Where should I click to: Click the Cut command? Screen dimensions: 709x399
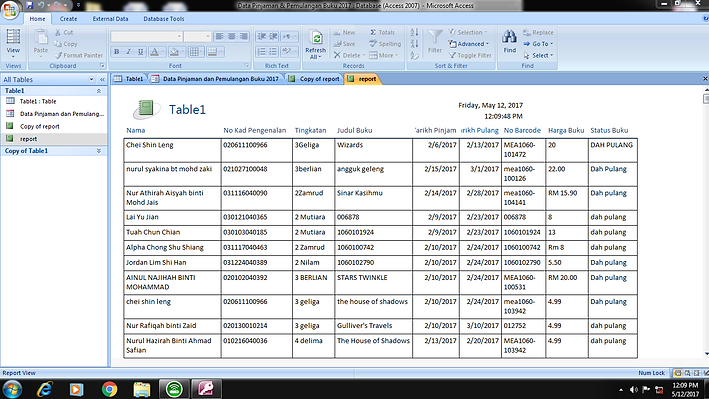coord(64,33)
